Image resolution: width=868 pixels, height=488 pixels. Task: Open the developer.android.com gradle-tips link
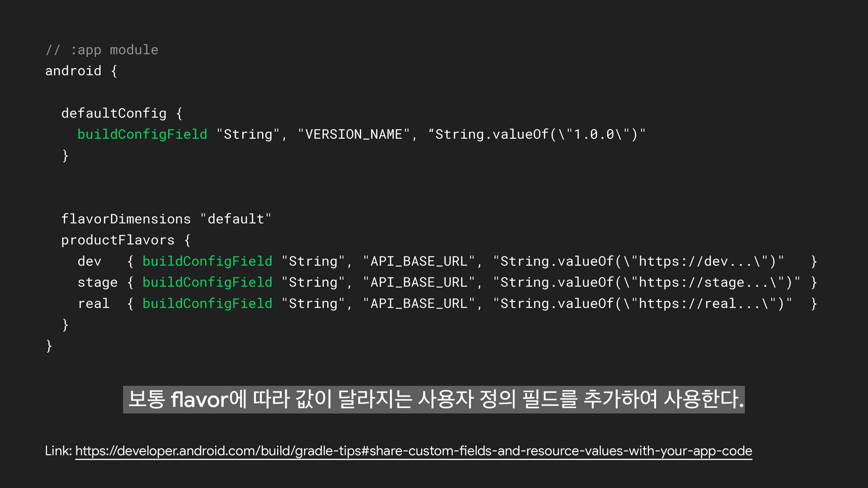click(x=413, y=451)
